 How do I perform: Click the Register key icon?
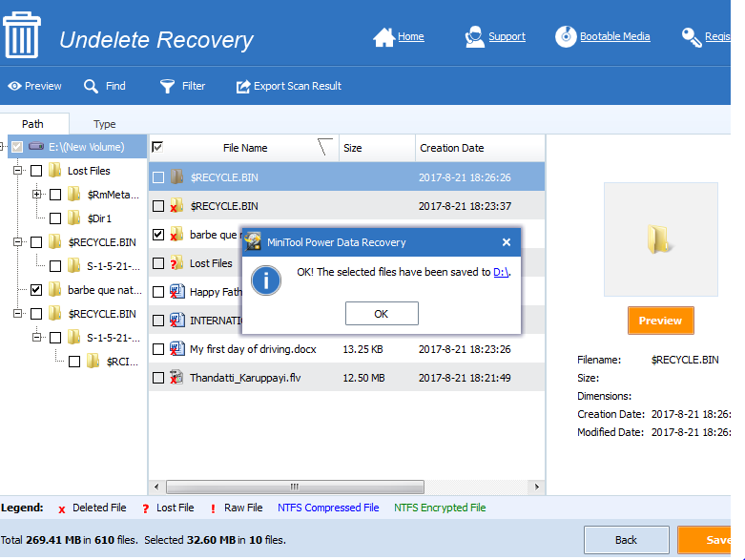tap(692, 37)
